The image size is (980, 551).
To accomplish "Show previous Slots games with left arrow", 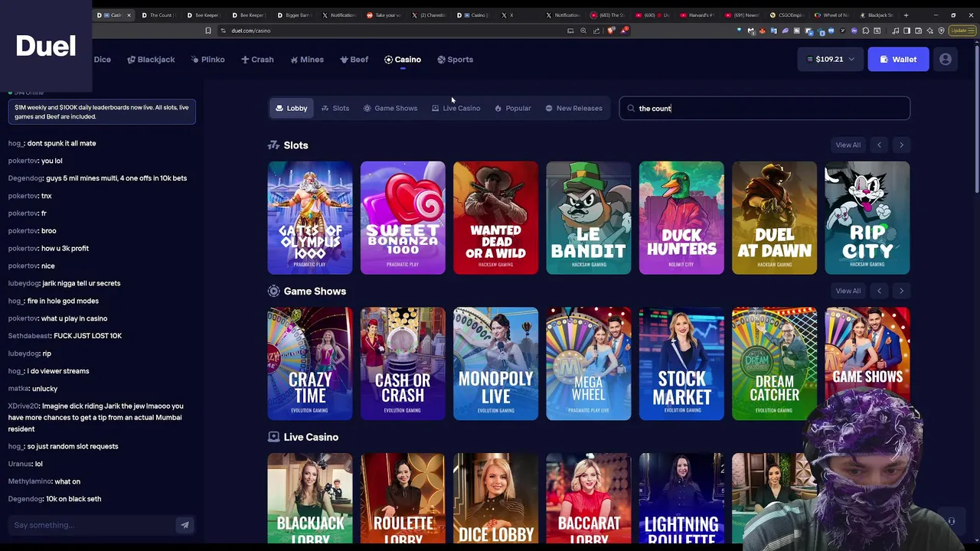I will coord(879,145).
